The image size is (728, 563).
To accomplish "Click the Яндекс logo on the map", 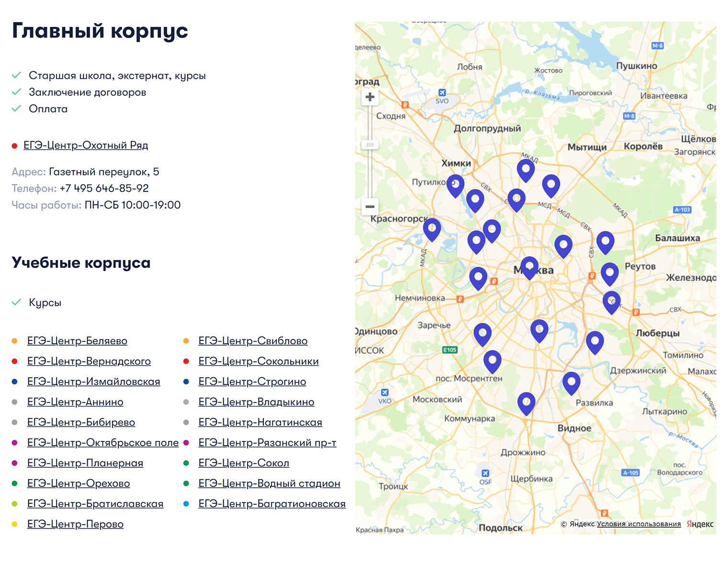I will (x=700, y=524).
